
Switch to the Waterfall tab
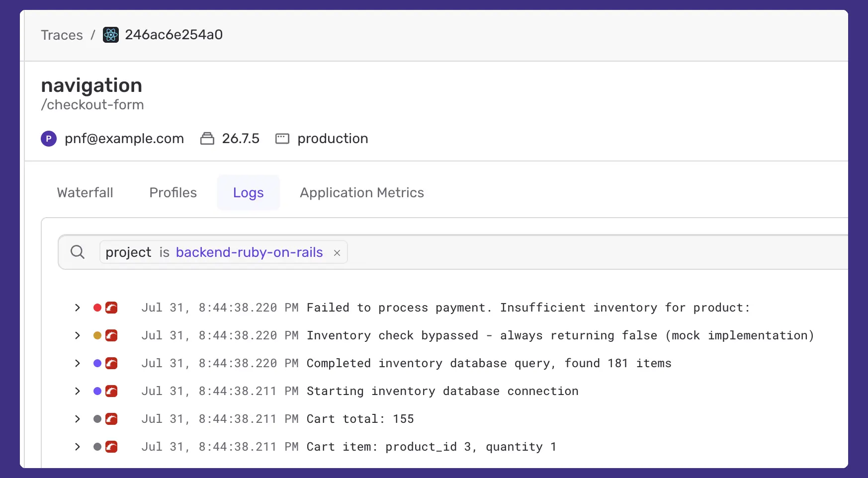point(85,193)
